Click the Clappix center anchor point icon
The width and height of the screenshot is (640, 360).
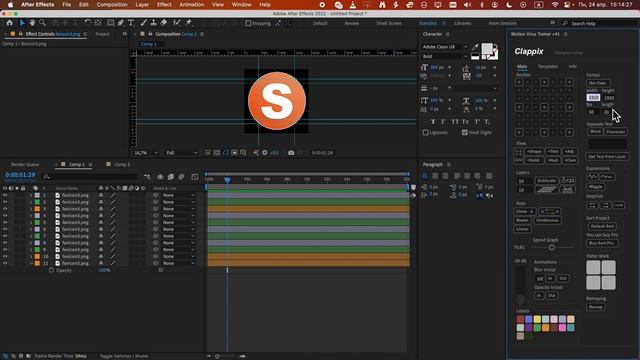[544, 107]
